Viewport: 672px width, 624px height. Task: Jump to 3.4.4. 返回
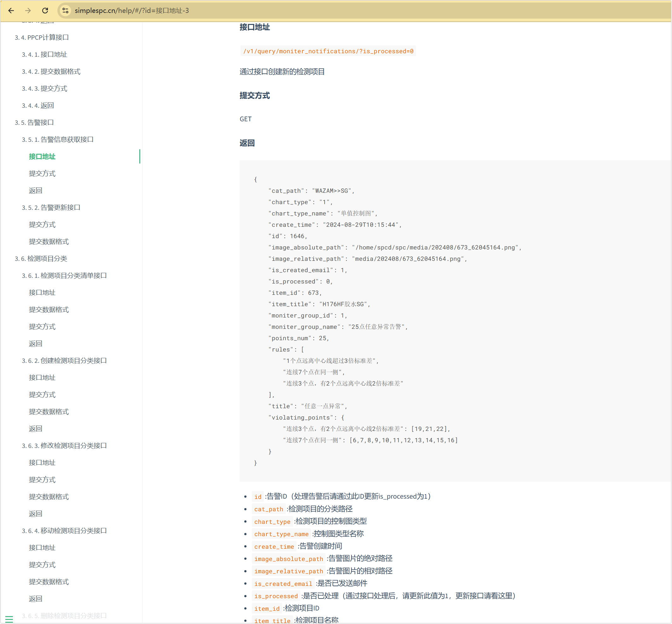38,105
